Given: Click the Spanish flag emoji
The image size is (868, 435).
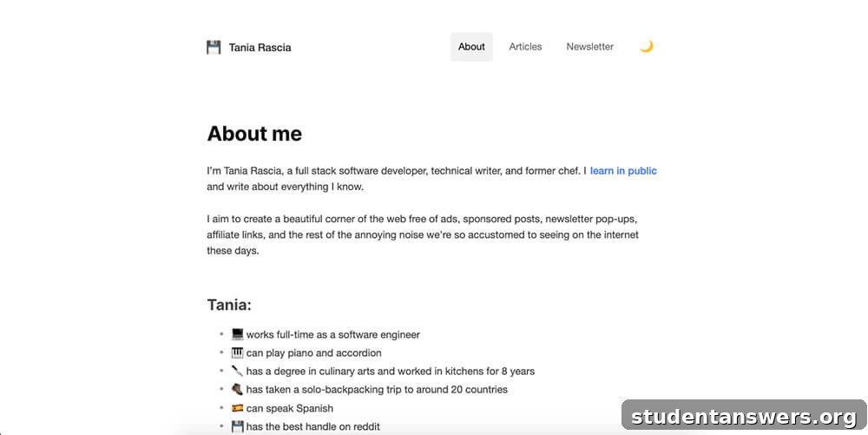Looking at the screenshot, I should coord(238,408).
